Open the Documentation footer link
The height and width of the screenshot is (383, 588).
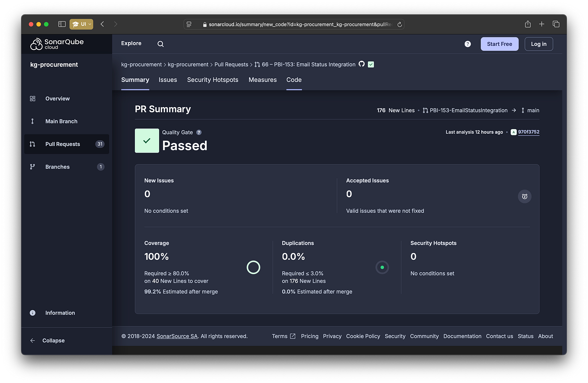coord(462,336)
